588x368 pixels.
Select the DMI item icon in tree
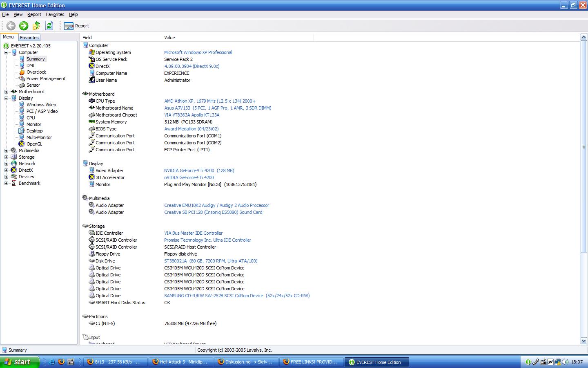[x=22, y=65]
